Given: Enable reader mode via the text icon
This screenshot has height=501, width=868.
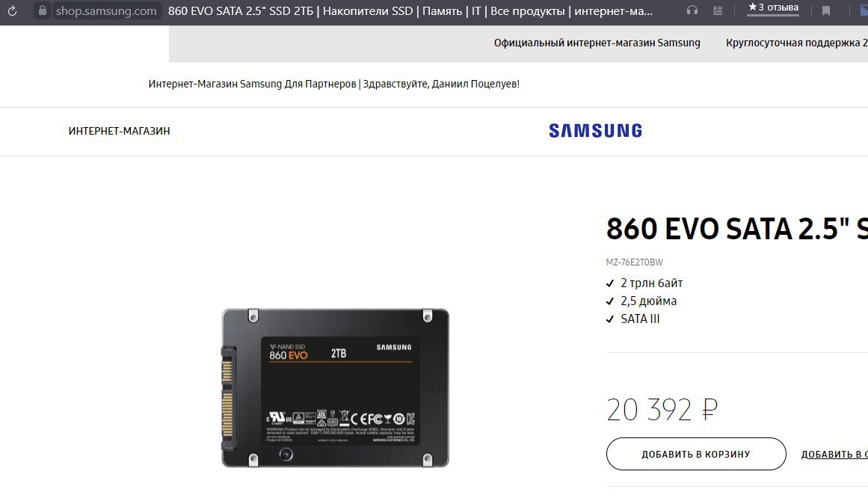Looking at the screenshot, I should pos(718,10).
